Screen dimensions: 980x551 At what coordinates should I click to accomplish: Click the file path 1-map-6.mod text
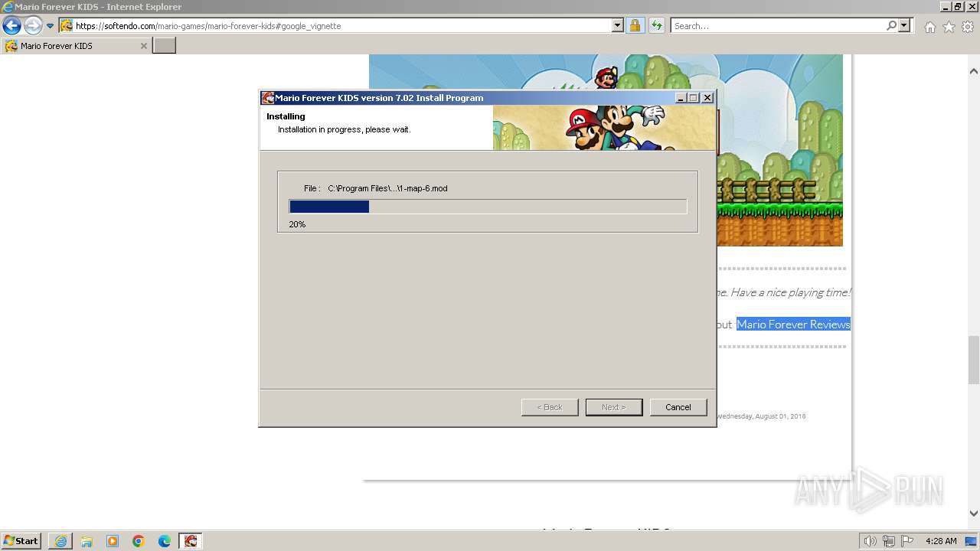point(387,188)
